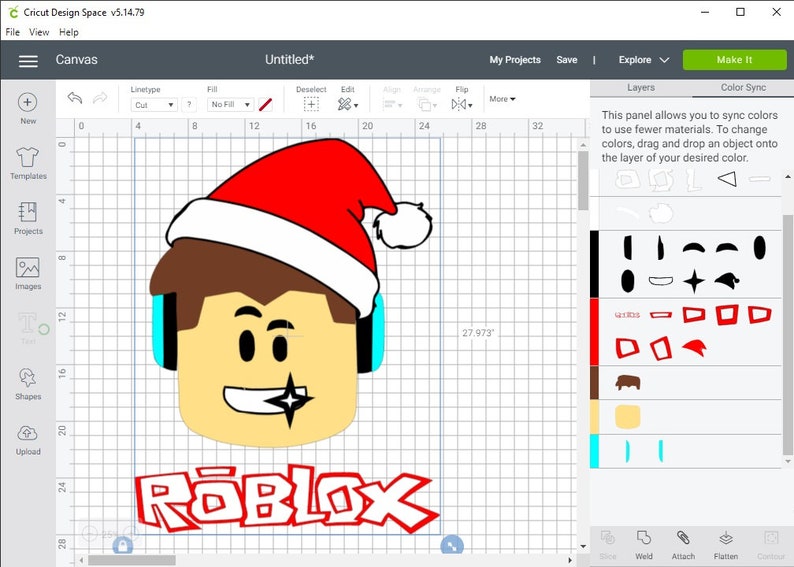Switch to the Layers tab

click(x=641, y=88)
